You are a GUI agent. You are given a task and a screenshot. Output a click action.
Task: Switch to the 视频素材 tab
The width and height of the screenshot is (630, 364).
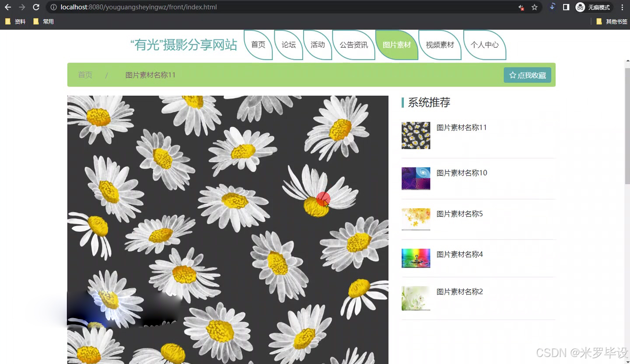coord(439,44)
